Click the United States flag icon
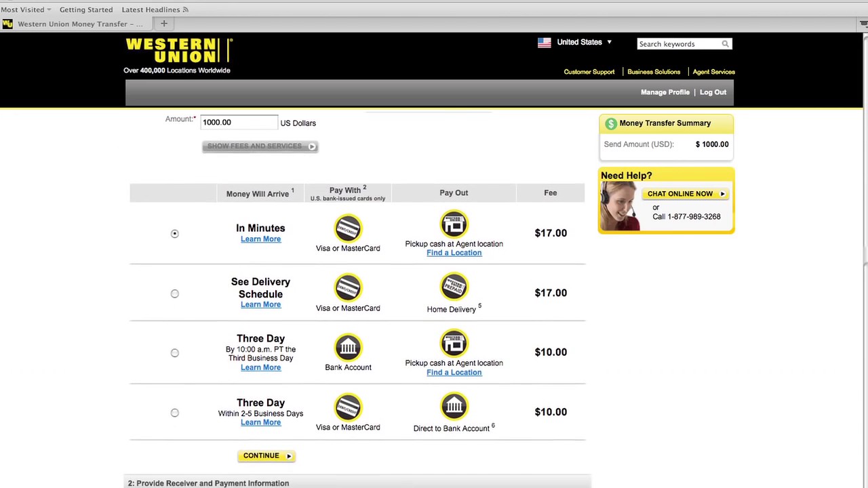This screenshot has width=868, height=488. click(544, 42)
